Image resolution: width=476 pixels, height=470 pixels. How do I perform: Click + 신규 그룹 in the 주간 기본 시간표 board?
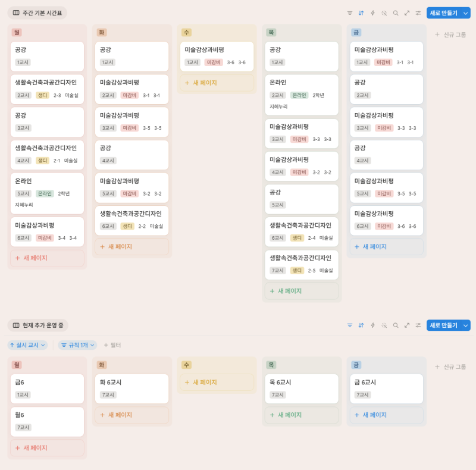(450, 35)
